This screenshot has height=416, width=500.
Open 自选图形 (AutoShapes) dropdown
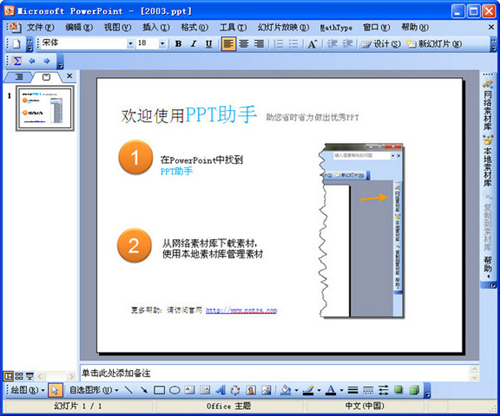pyautogui.click(x=94, y=390)
